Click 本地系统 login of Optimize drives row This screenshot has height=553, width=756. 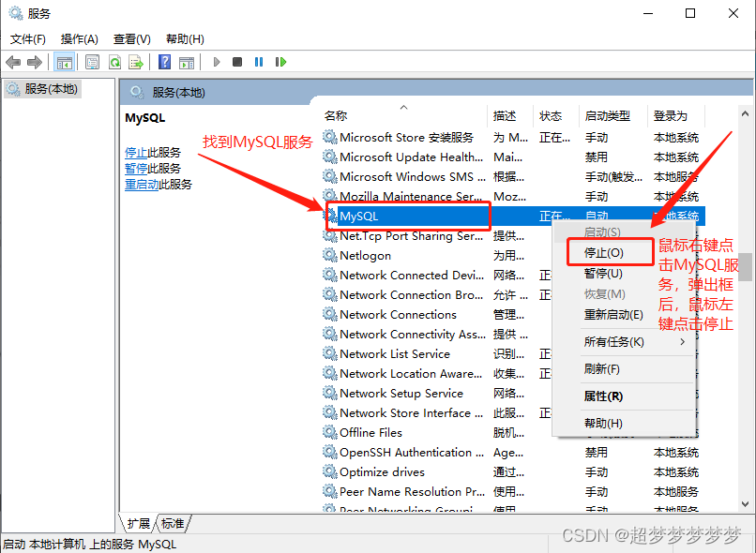click(676, 472)
